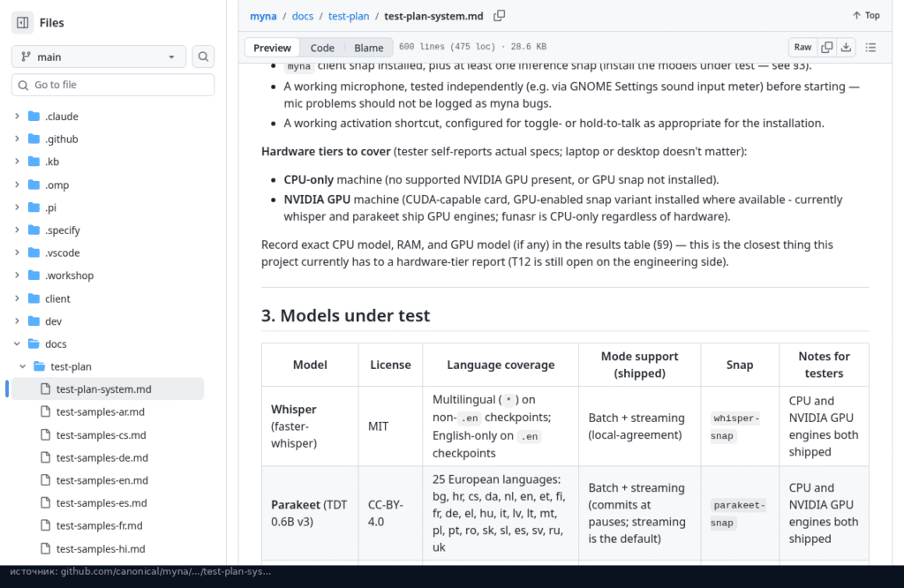
Task: Open test-samples-es.md file
Action: 102,503
